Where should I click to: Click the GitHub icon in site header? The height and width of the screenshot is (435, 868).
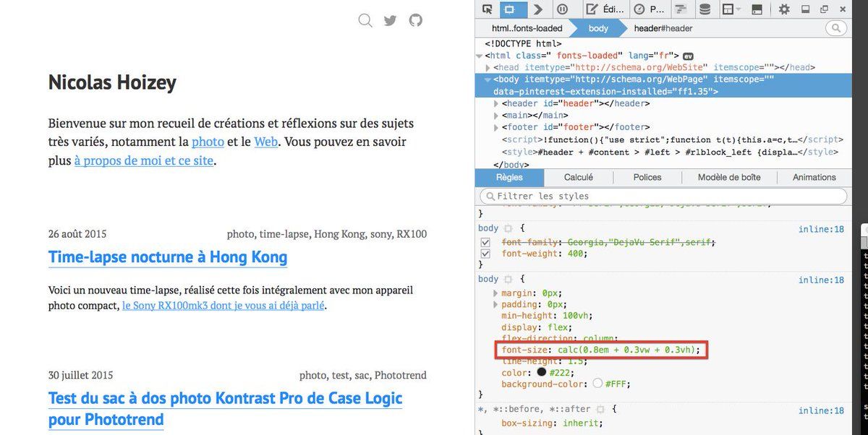[415, 20]
